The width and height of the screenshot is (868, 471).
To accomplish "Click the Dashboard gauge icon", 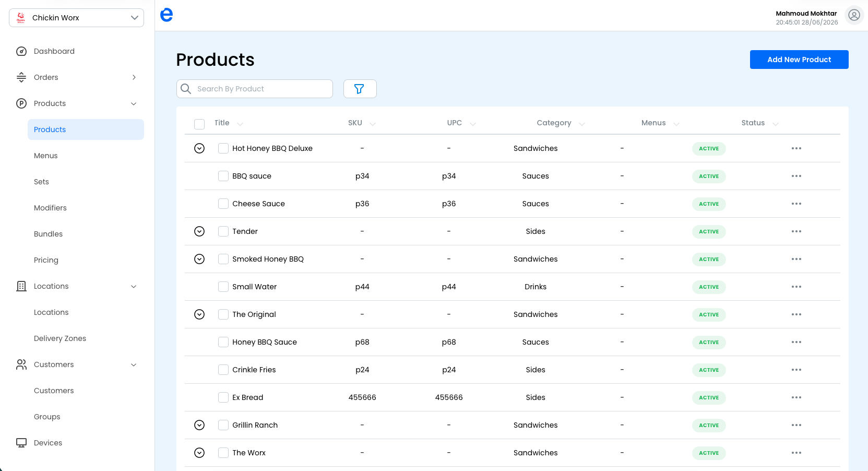I will click(x=21, y=51).
